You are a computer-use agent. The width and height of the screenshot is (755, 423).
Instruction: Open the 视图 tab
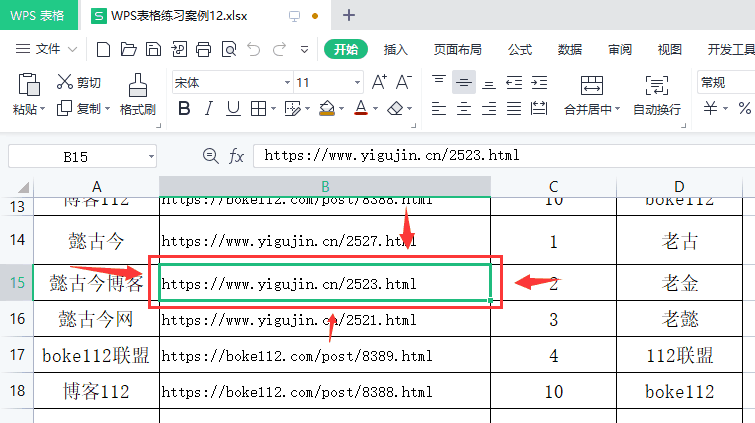point(670,49)
